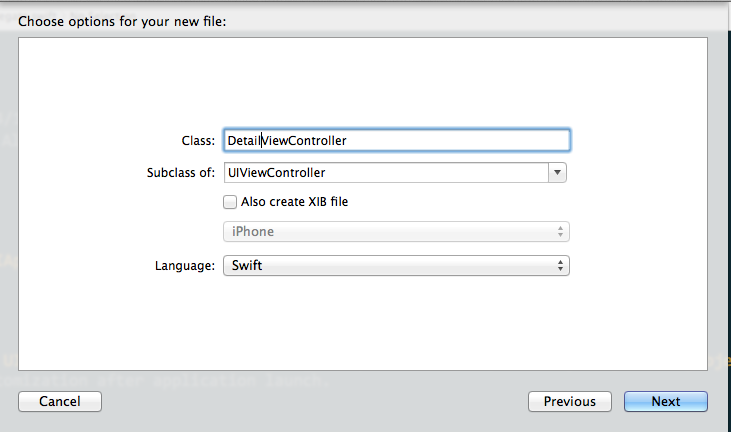Proceed with the Next button

pyautogui.click(x=666, y=401)
